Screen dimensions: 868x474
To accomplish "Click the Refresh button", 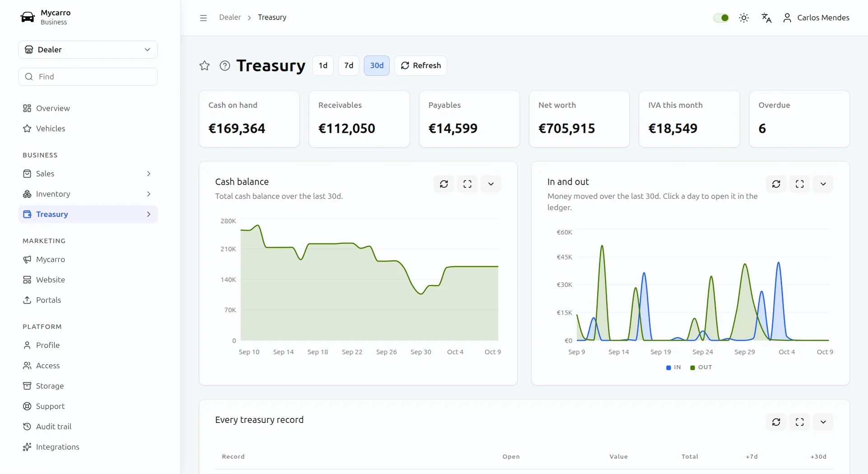I will pos(420,66).
